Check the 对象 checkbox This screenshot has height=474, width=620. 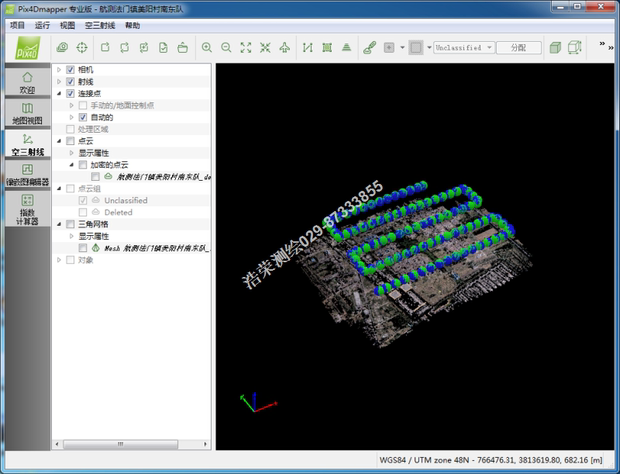pos(70,260)
